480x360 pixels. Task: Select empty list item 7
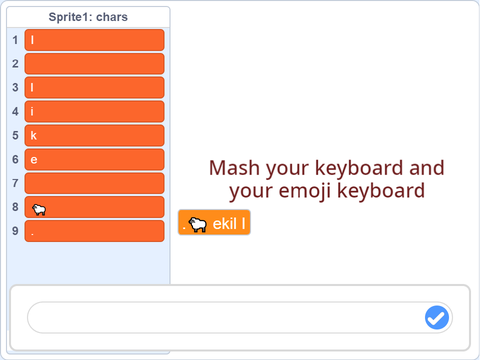coord(94,183)
